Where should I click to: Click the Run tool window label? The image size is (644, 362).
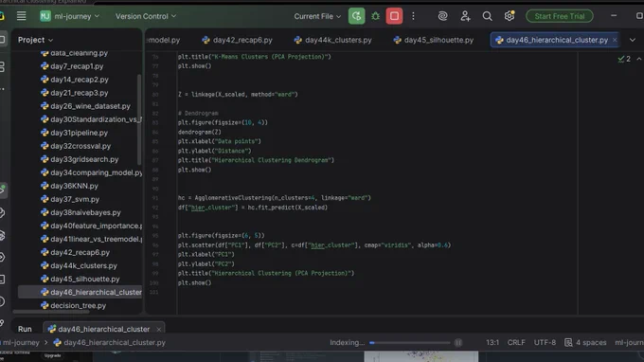[25, 329]
